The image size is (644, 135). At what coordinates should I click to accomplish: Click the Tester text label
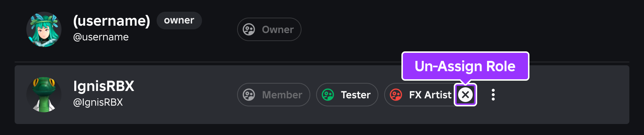tap(356, 95)
